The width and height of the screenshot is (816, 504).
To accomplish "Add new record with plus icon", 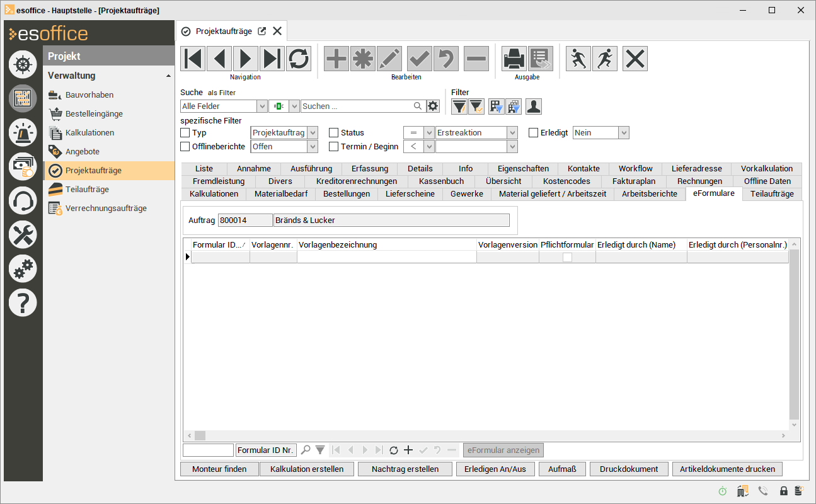I will coord(336,59).
